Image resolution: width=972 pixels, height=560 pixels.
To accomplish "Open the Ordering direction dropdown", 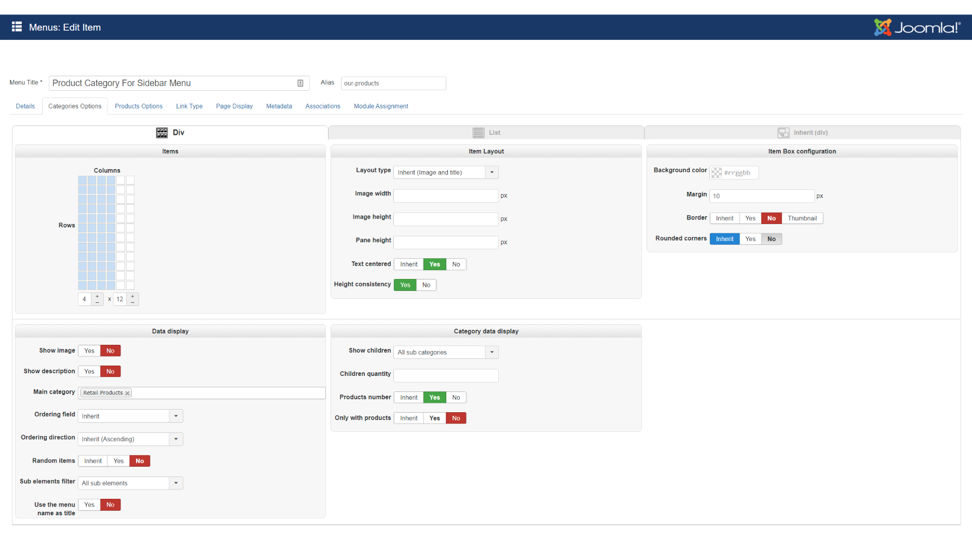I will pyautogui.click(x=130, y=439).
